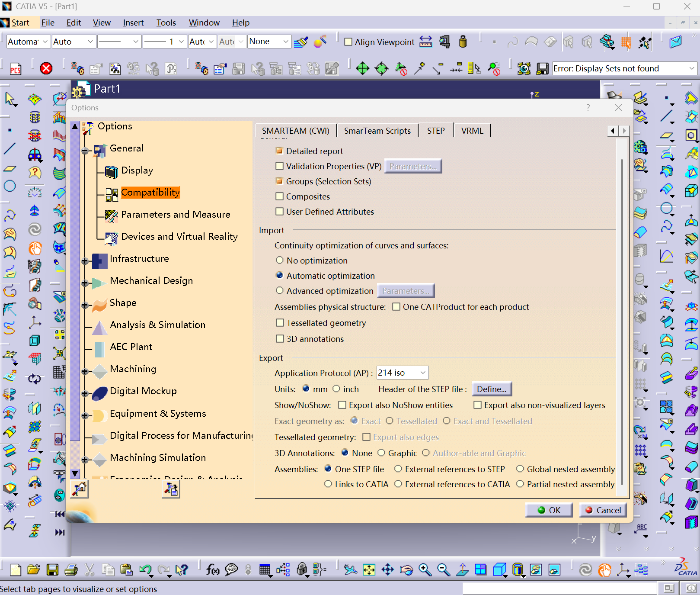
Task: Expand the Infrastructure tree node
Action: coord(85,261)
